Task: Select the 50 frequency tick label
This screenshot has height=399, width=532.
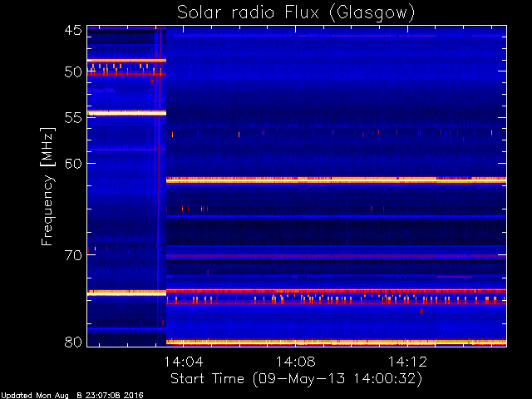Action: click(x=73, y=72)
